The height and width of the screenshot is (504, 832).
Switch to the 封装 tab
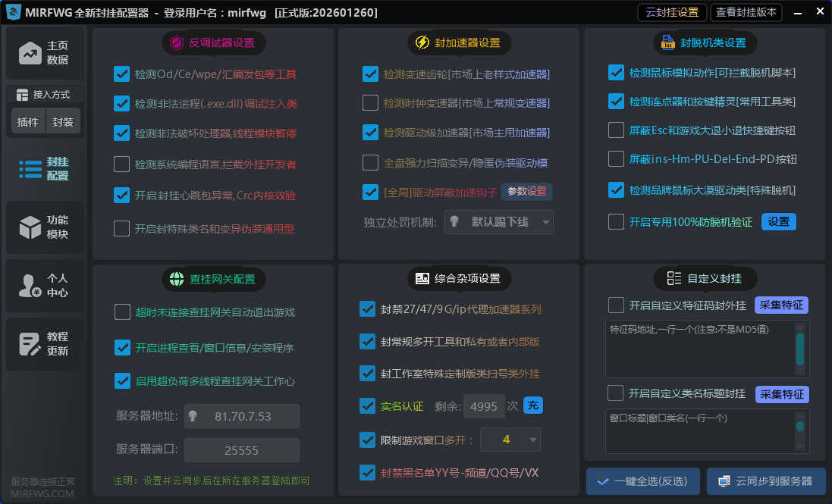point(63,121)
